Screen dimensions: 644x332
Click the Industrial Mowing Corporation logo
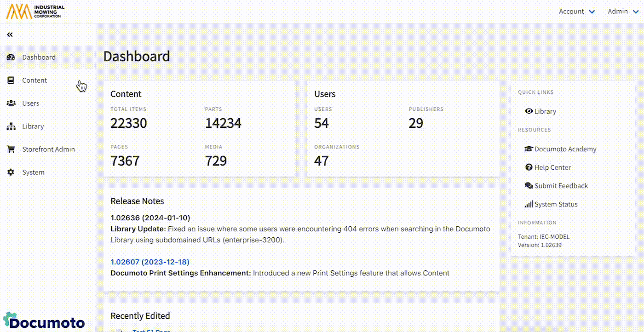[x=35, y=11]
